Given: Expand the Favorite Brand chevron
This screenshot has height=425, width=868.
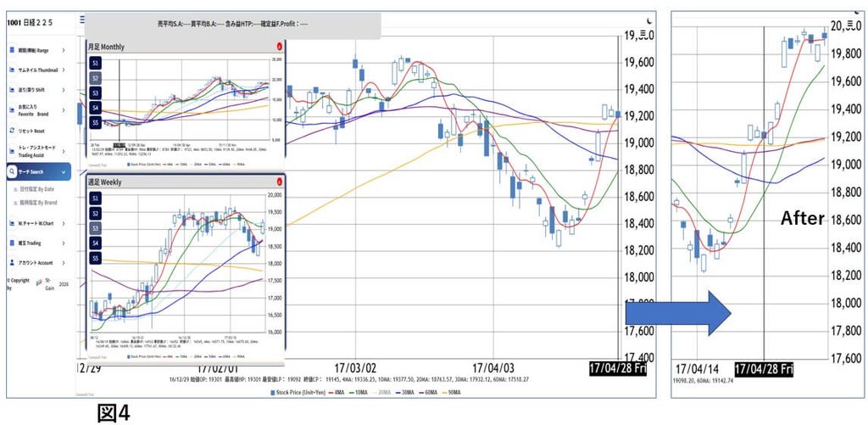Looking at the screenshot, I should pos(64,110).
